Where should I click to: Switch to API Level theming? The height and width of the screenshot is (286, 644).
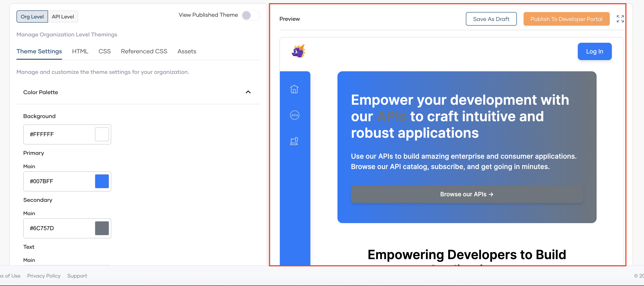[63, 16]
